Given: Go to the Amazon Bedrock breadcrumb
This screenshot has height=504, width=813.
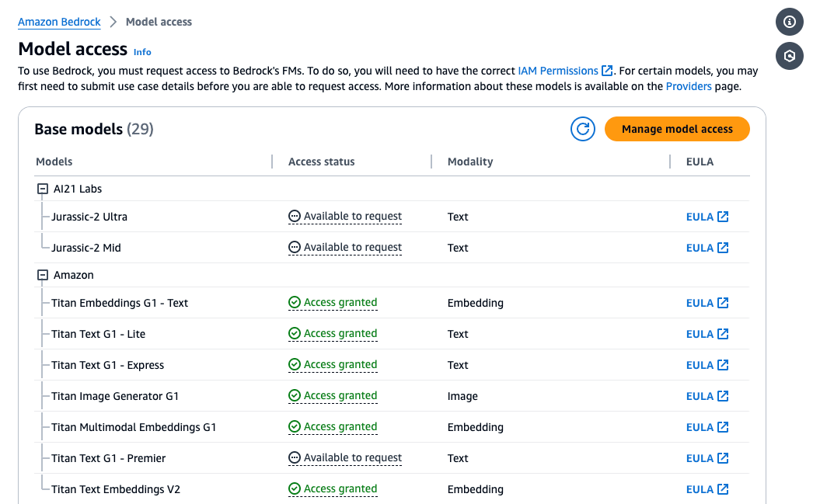Looking at the screenshot, I should click(x=59, y=22).
